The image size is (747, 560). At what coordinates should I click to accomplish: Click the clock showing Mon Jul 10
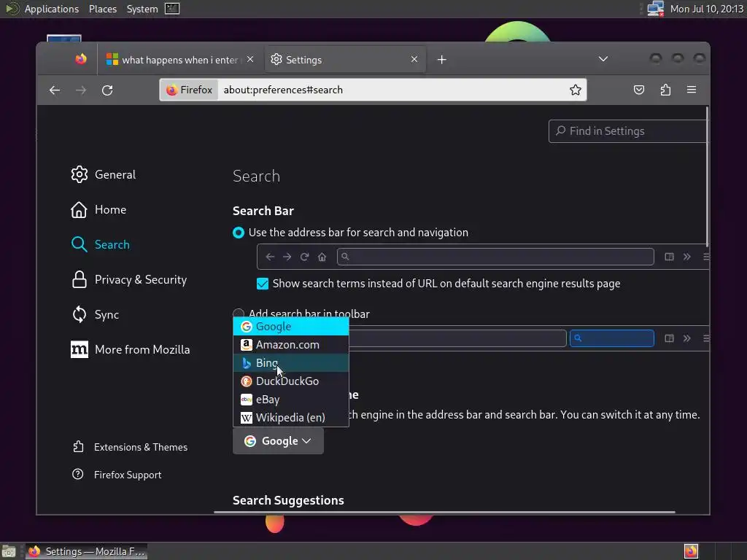tap(706, 9)
